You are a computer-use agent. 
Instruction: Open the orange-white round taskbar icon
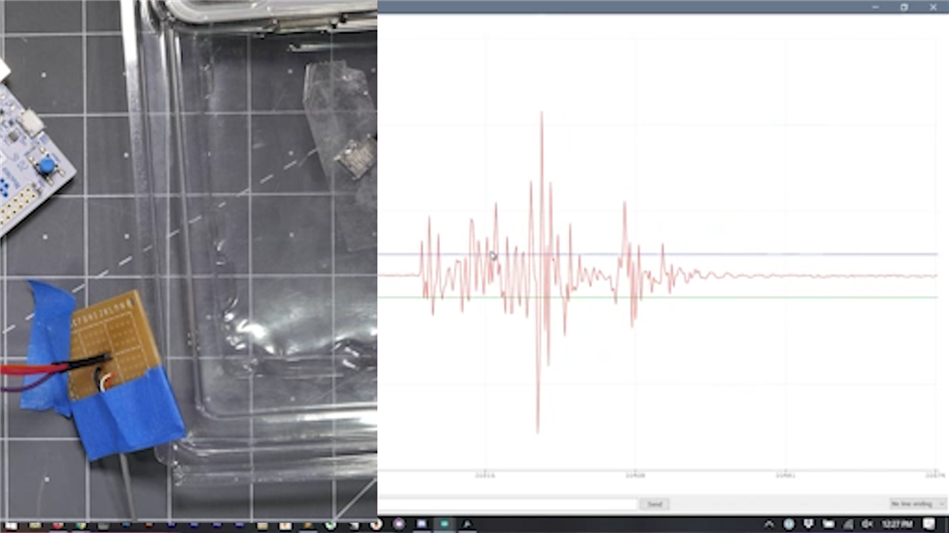click(376, 525)
